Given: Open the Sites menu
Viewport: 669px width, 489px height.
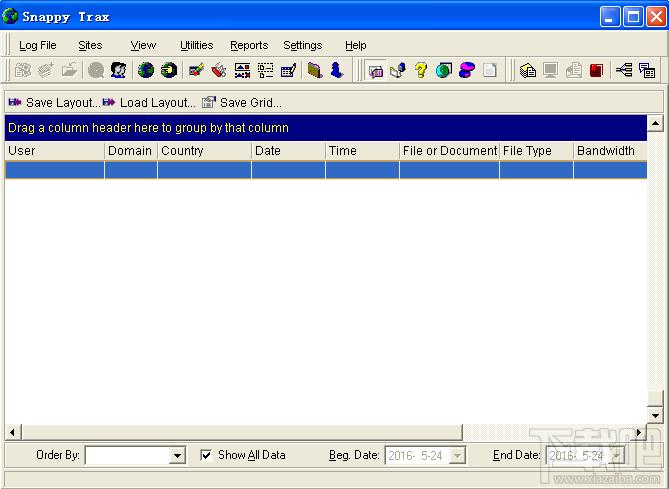Looking at the screenshot, I should 90,45.
